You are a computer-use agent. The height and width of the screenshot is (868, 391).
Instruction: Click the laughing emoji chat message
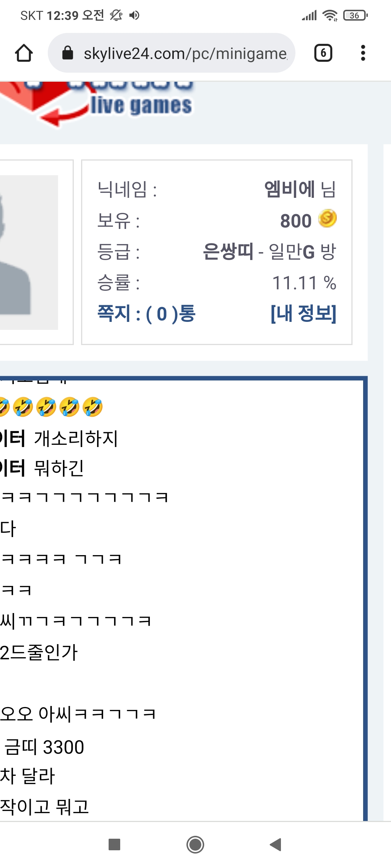click(51, 407)
